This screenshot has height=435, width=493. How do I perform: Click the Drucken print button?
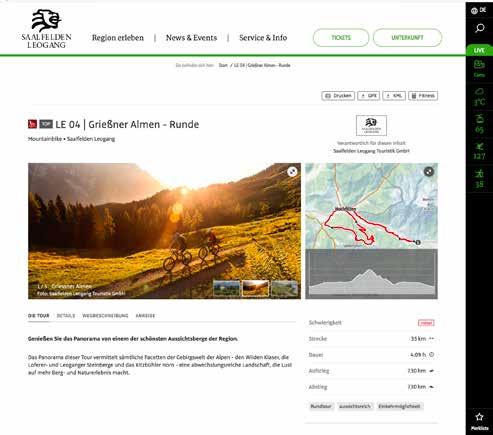click(x=338, y=96)
